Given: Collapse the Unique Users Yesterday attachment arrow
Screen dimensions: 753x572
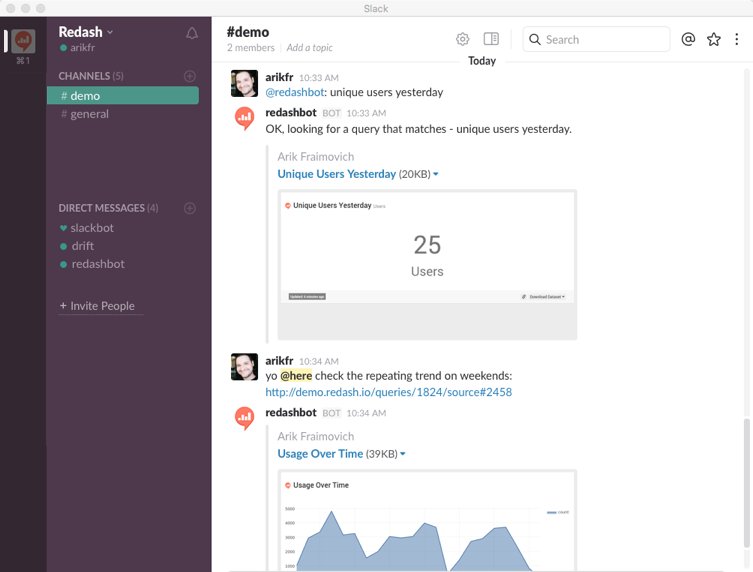Looking at the screenshot, I should [x=436, y=174].
